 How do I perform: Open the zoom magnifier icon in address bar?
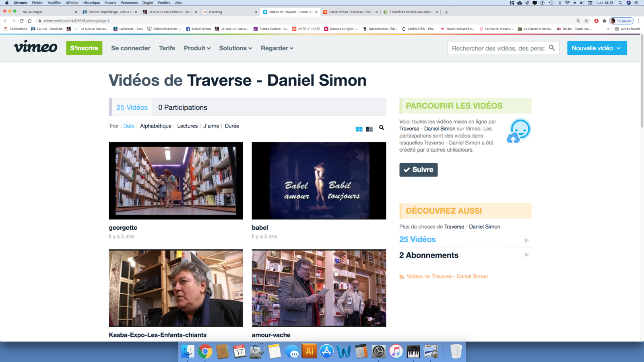point(578,21)
